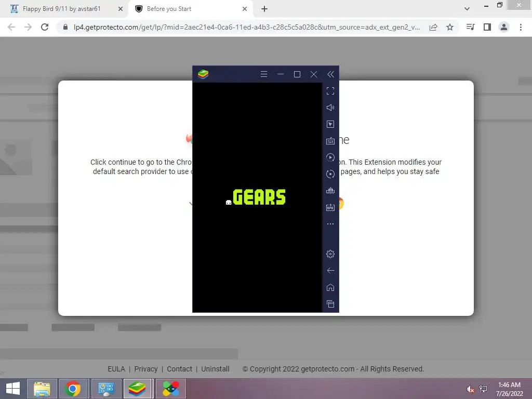Click the BlueStacks logo in title bar
The width and height of the screenshot is (532, 399).
click(203, 74)
